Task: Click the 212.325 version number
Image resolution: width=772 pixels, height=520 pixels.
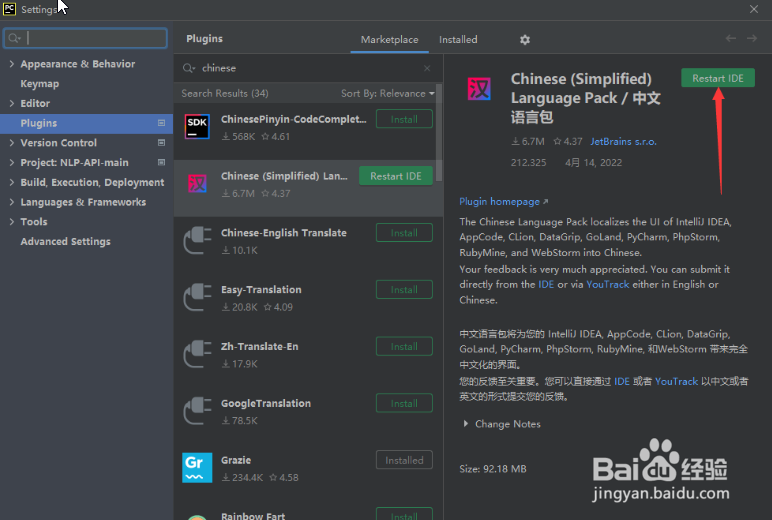Action: click(x=528, y=162)
